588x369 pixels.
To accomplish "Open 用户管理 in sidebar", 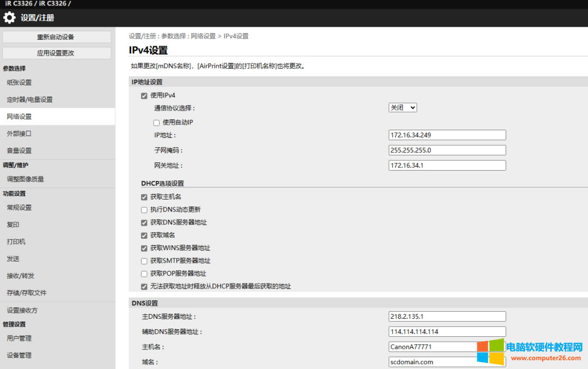I will click(20, 338).
